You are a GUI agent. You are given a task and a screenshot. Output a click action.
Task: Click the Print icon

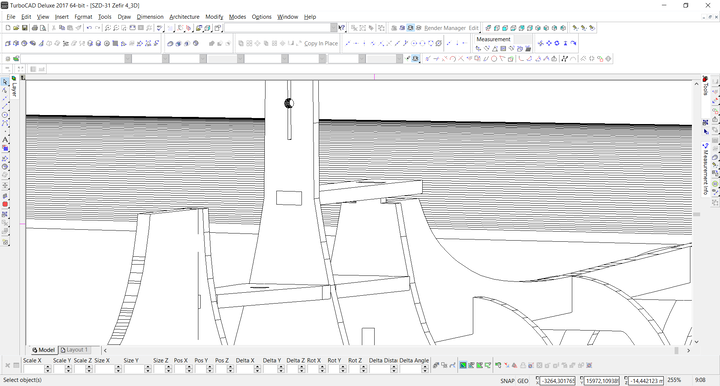[x=34, y=28]
